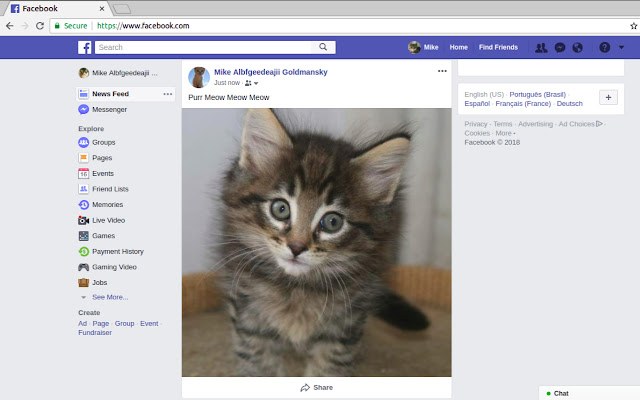Open Friend Requests icon in top bar

(541, 47)
